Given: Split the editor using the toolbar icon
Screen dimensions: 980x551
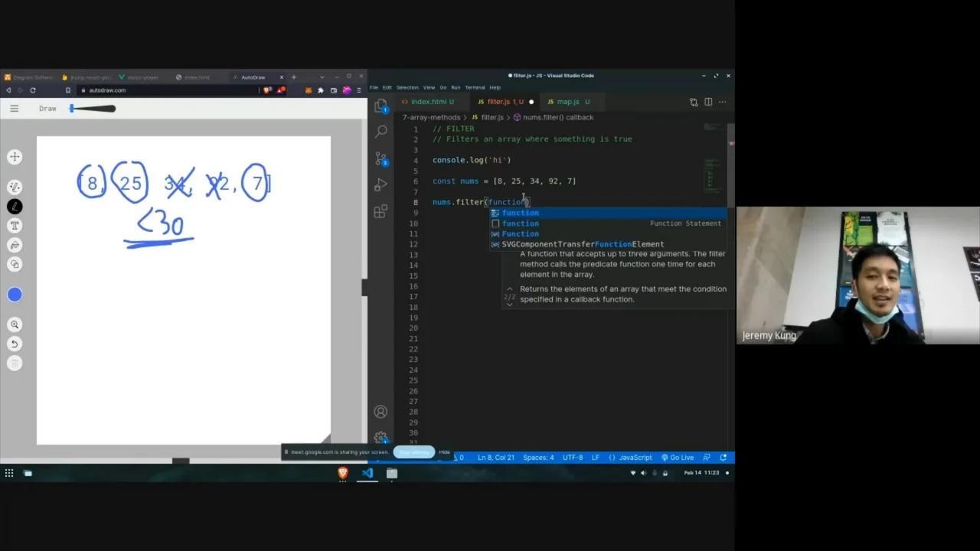Looking at the screenshot, I should [x=708, y=101].
